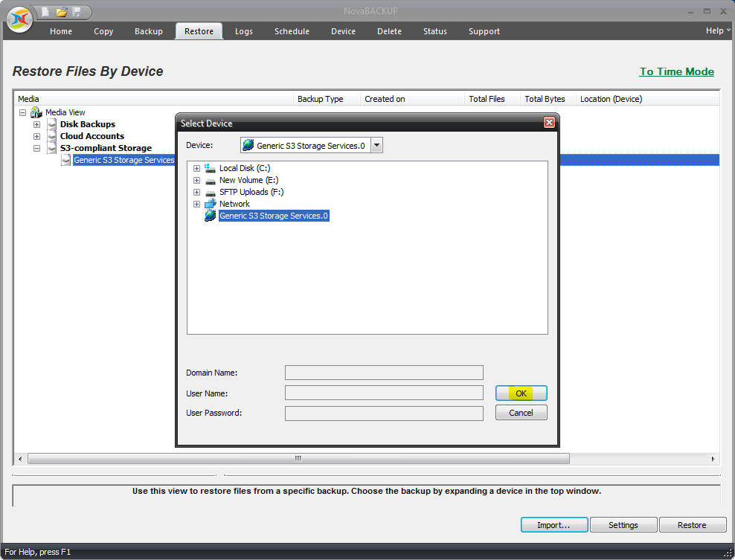Image resolution: width=735 pixels, height=560 pixels.
Task: Click the Disk Backups drive icon
Action: click(x=52, y=124)
